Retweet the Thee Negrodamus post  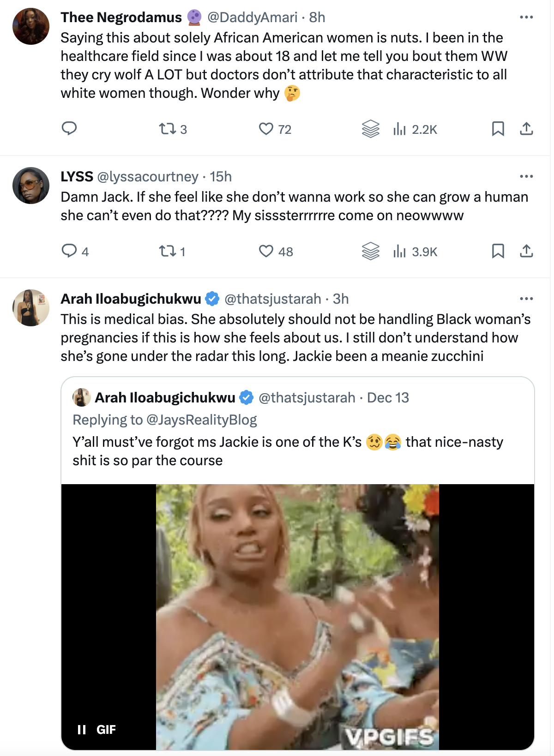click(167, 129)
